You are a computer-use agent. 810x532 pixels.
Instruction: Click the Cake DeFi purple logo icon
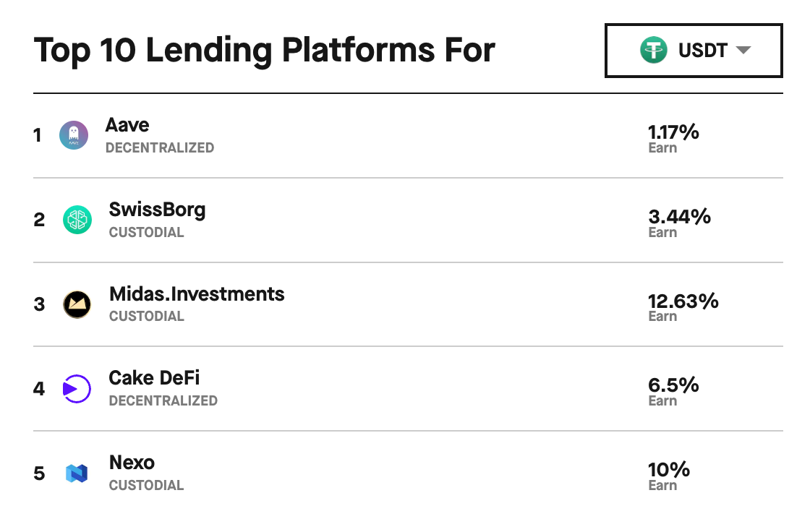tap(77, 388)
